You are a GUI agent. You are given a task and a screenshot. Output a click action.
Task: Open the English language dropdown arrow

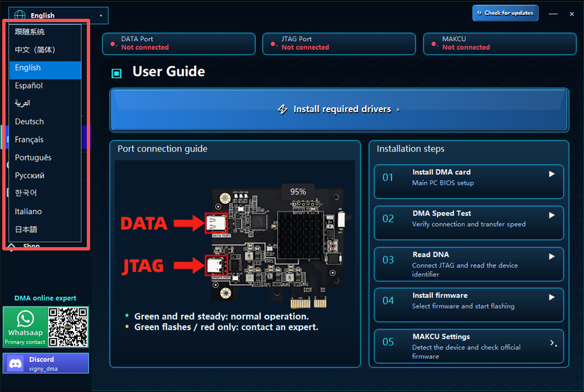[101, 15]
